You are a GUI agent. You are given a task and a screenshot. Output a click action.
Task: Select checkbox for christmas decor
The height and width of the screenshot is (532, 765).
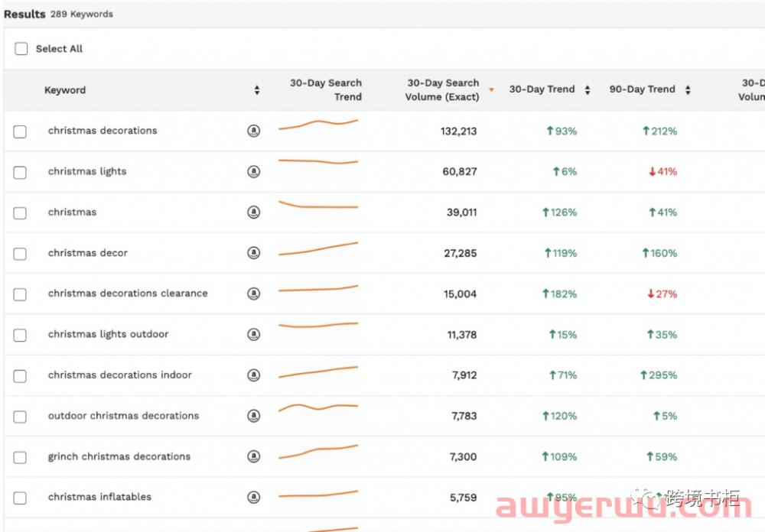click(x=20, y=254)
